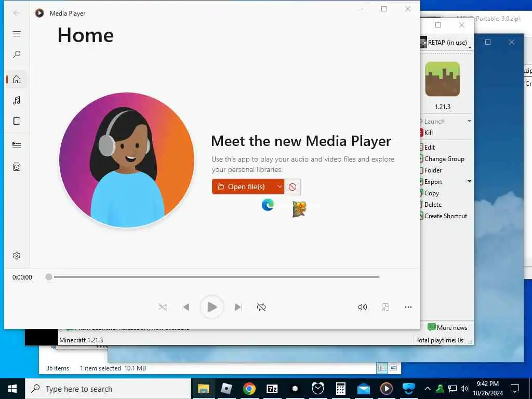Open the Play queue sidebar icon
Screen dimensions: 532x399
[x=17, y=145]
